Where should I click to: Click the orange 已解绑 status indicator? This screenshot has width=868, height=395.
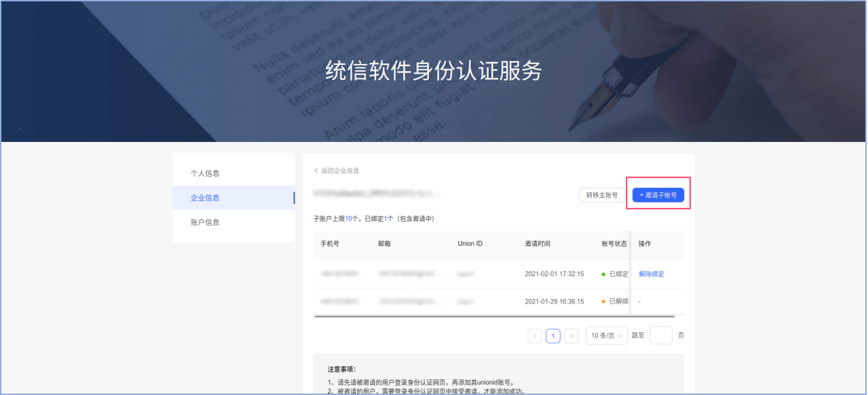[614, 302]
